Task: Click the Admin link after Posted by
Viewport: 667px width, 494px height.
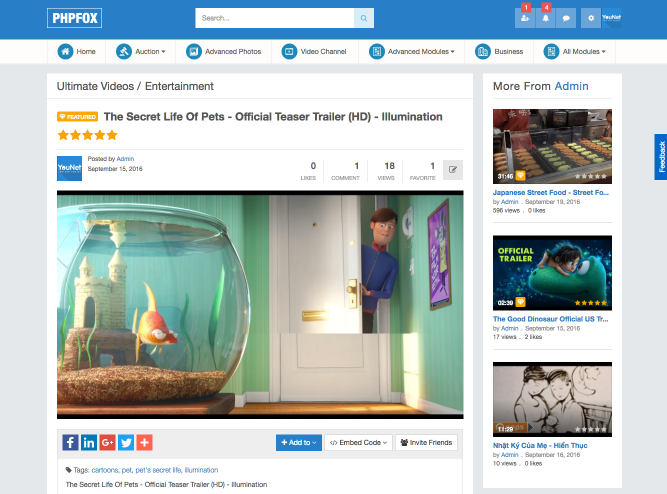Action: [x=125, y=159]
